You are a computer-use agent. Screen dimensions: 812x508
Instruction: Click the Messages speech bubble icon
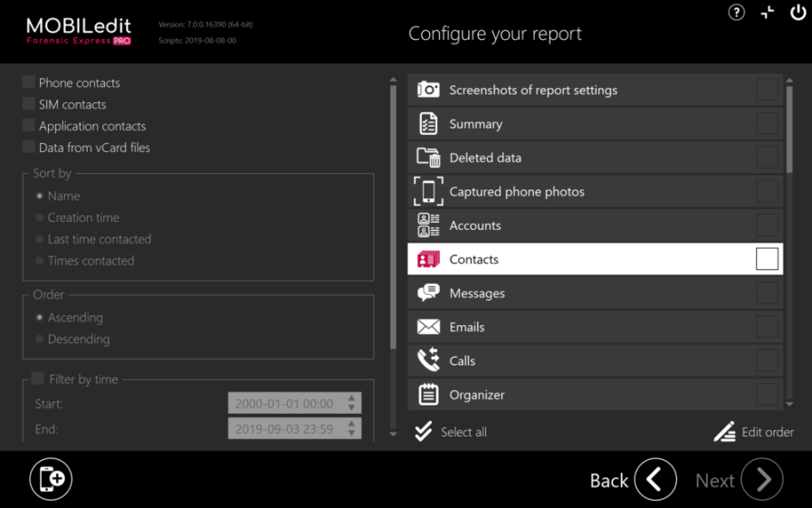(x=428, y=293)
